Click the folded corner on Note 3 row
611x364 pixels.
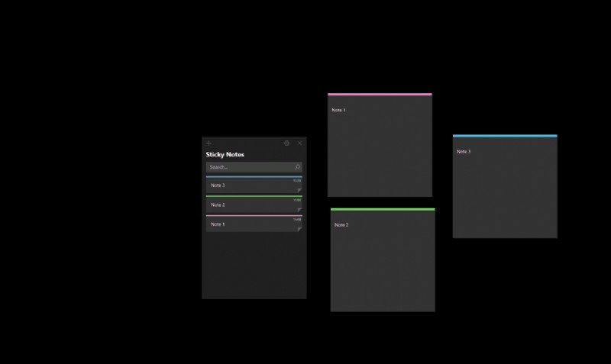pyautogui.click(x=299, y=191)
